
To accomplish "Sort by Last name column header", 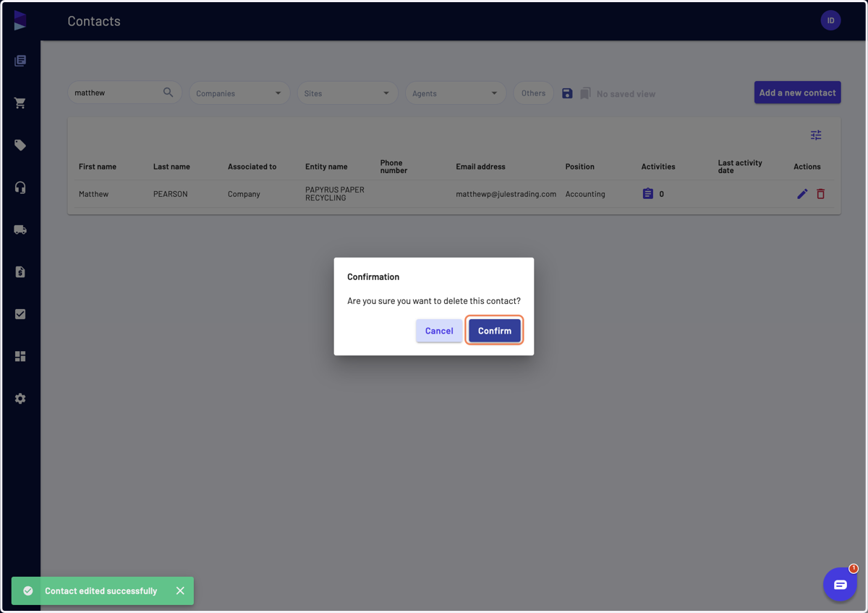I will [171, 166].
